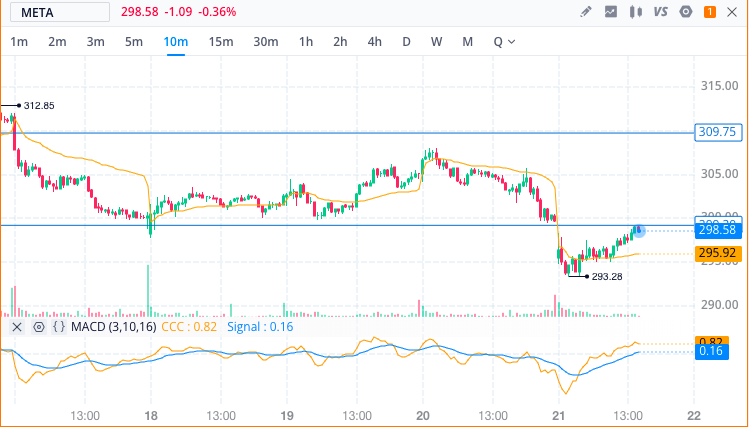The width and height of the screenshot is (749, 427).
Task: Click the 312.85 high price marker
Action: [39, 106]
